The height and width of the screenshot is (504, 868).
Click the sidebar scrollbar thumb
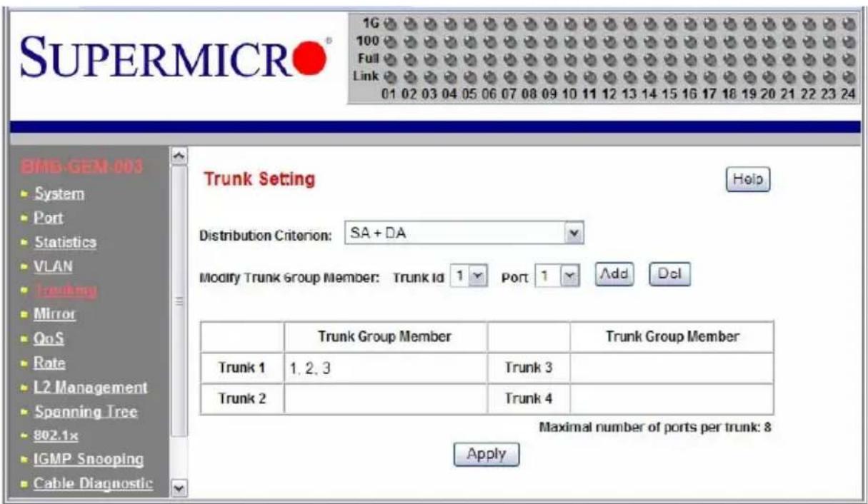pyautogui.click(x=179, y=300)
